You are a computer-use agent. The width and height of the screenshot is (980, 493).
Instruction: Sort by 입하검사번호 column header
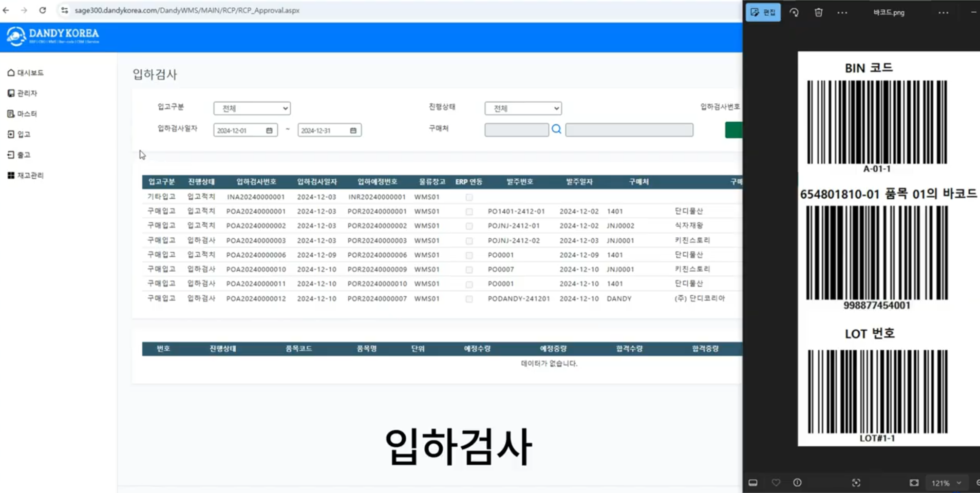pyautogui.click(x=256, y=182)
